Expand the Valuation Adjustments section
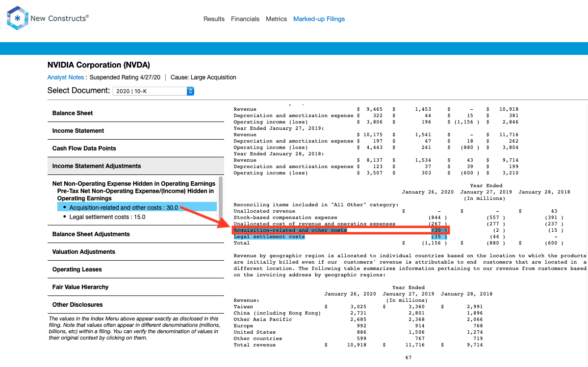The width and height of the screenshot is (588, 367). (x=136, y=252)
